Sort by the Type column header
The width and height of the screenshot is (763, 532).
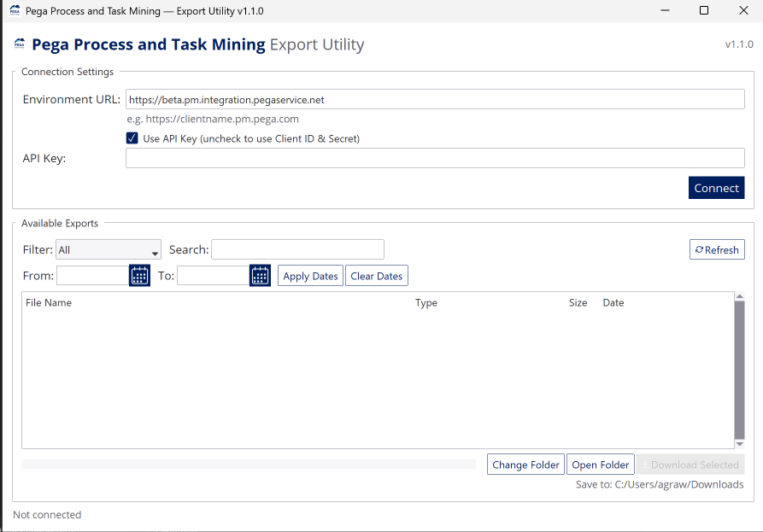(x=426, y=302)
